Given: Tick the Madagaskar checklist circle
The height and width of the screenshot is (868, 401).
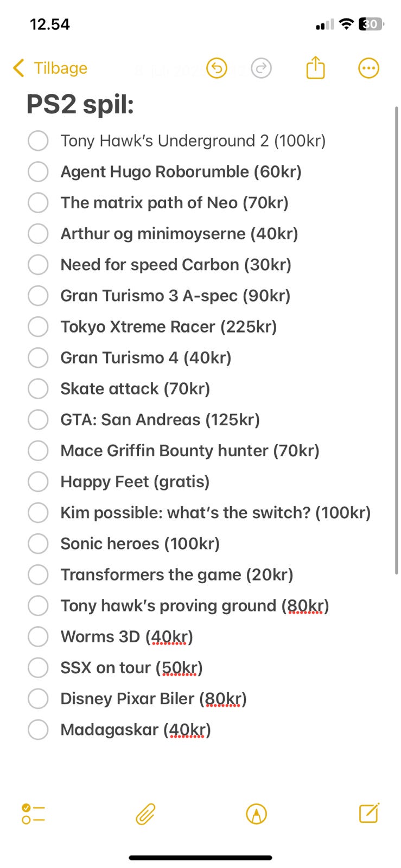Looking at the screenshot, I should tap(38, 729).
